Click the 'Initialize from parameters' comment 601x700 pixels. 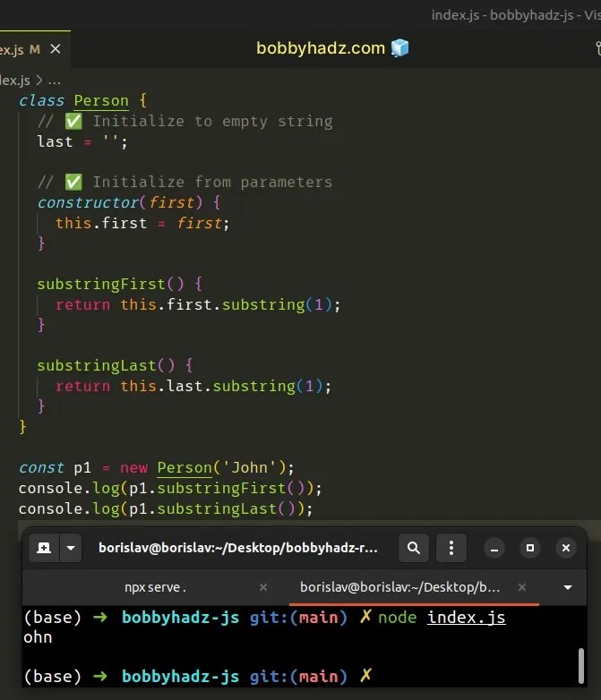pos(185,182)
